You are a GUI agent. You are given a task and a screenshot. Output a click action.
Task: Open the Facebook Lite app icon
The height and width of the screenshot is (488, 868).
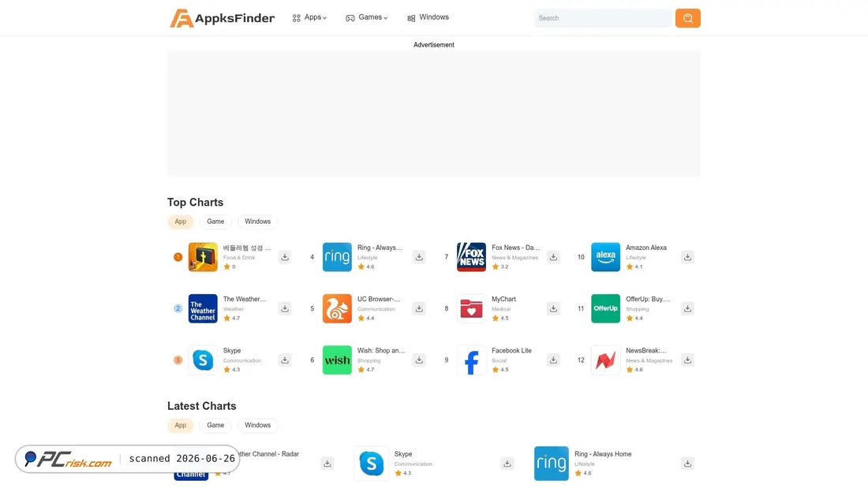(471, 359)
